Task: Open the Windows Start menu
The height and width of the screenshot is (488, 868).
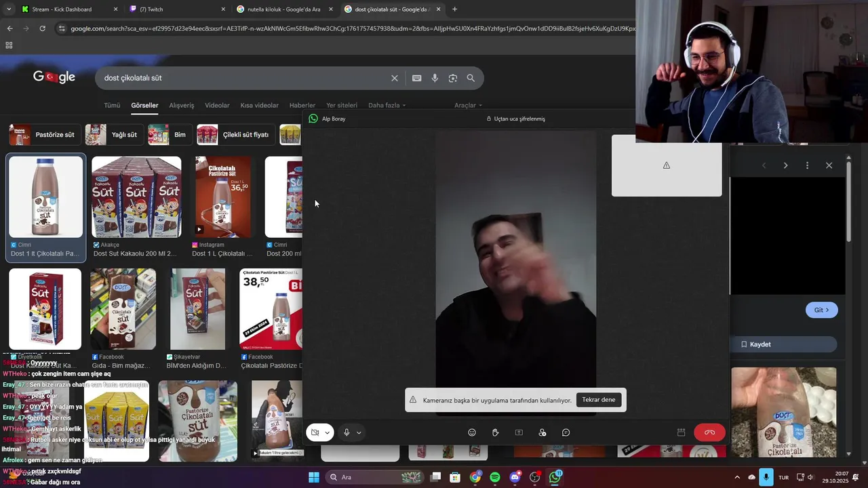Action: (x=313, y=477)
